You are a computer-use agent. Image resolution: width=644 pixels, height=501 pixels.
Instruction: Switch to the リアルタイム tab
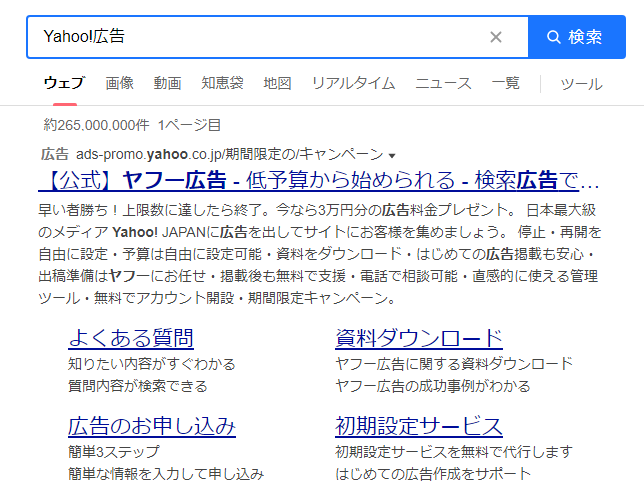coord(353,83)
